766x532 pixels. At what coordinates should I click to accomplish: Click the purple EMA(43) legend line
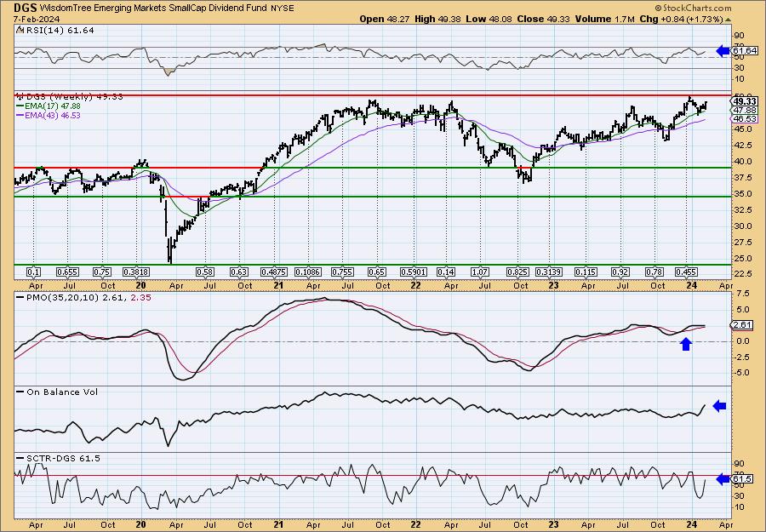20,116
